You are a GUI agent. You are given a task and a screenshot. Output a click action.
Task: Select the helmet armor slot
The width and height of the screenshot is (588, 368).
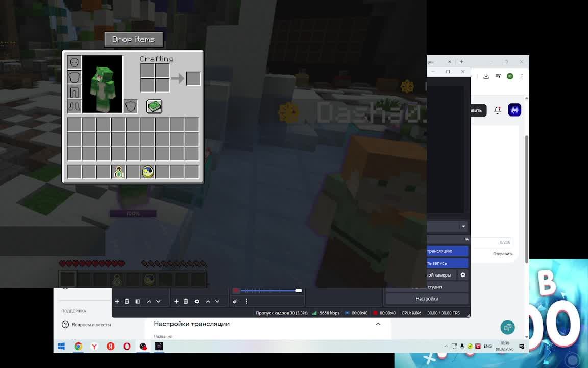(74, 62)
